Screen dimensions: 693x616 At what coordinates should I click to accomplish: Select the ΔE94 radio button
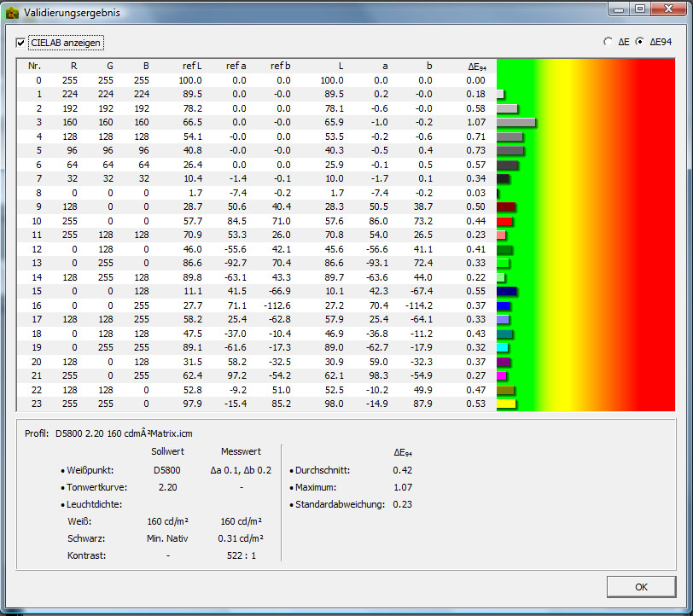pos(640,41)
